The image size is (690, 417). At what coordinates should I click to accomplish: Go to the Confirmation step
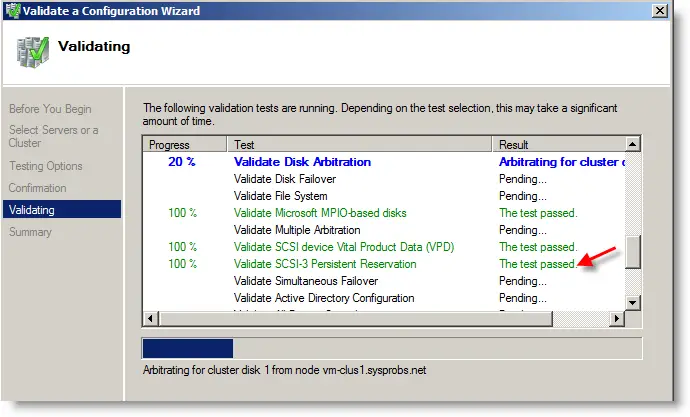[37, 188]
